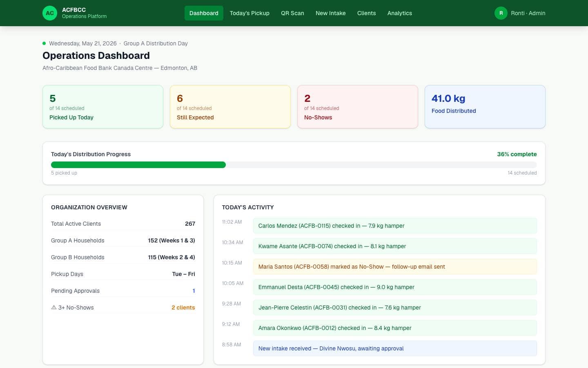Open Kwame Asante check-in activity entry
This screenshot has height=368, width=588.
(395, 246)
